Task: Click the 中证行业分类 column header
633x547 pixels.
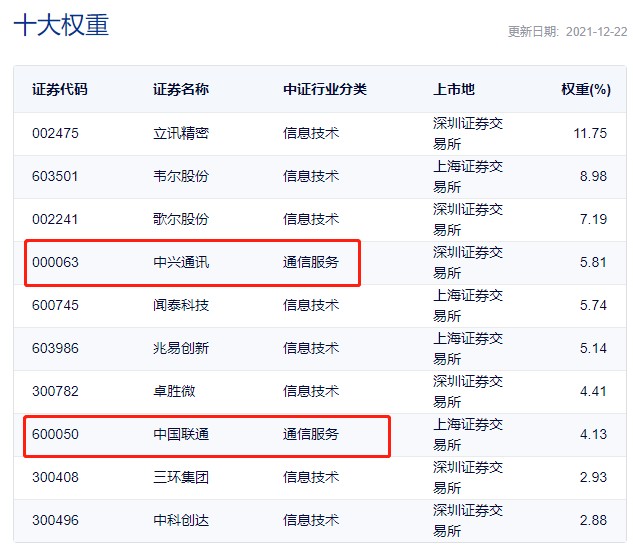Action: tap(325, 89)
